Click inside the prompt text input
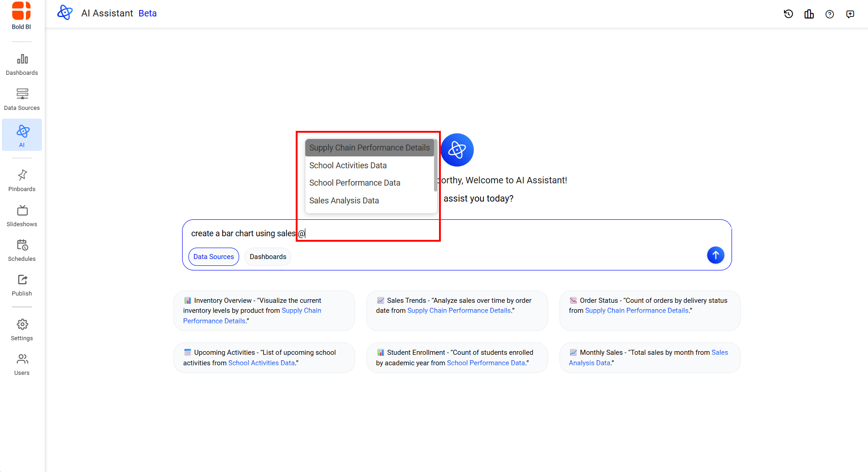 [502, 233]
